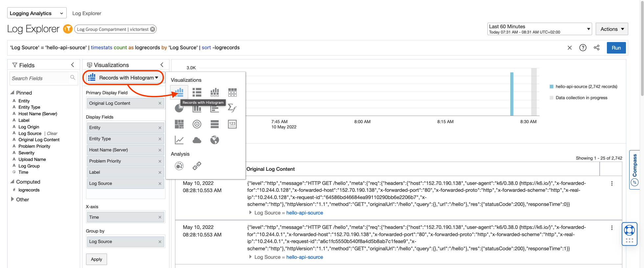
Task: Choose the Records list visualization icon
Action: click(197, 92)
